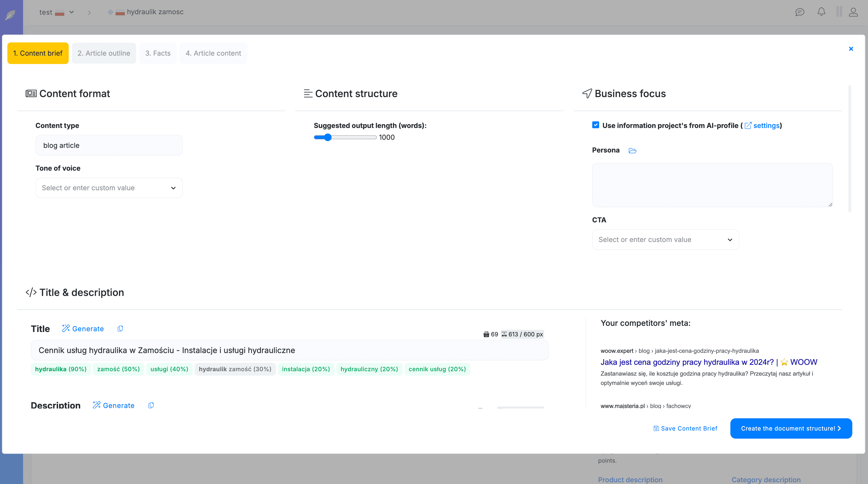Click Product description link in background page

point(630,480)
